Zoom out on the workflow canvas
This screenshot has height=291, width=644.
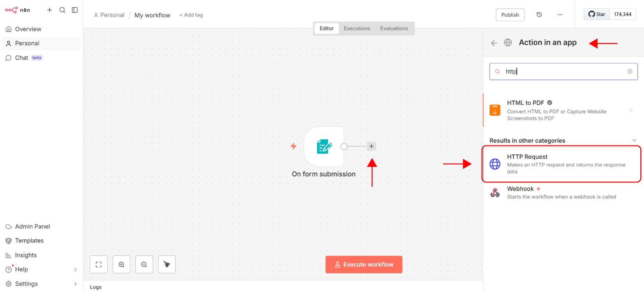[x=144, y=264]
